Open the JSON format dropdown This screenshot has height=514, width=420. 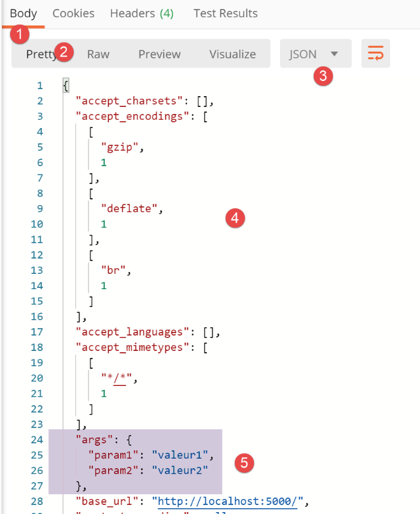315,54
